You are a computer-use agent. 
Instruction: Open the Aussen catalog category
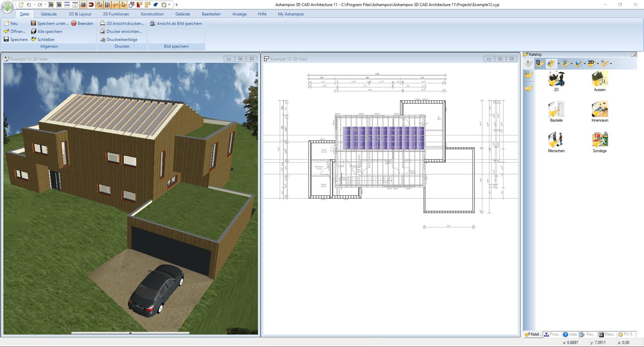click(600, 81)
